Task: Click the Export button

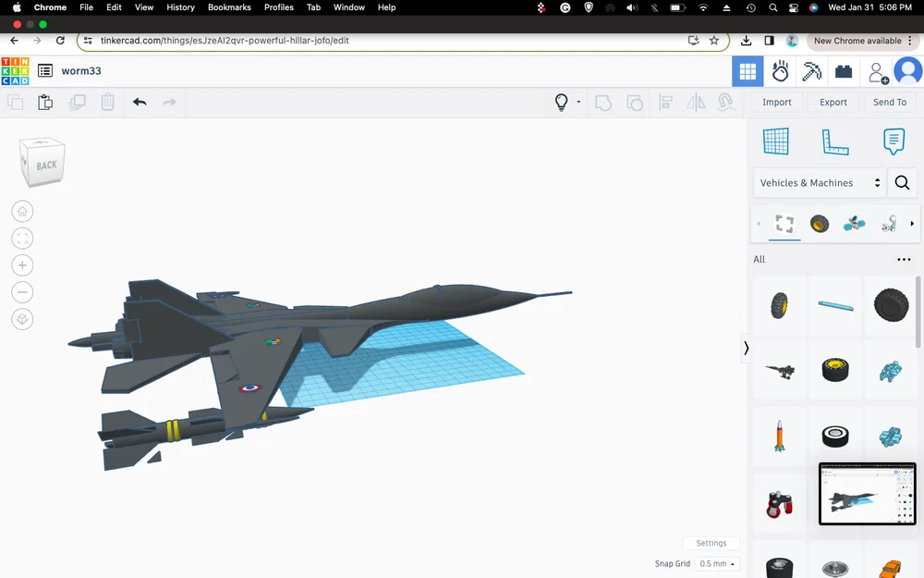Action: click(x=833, y=102)
